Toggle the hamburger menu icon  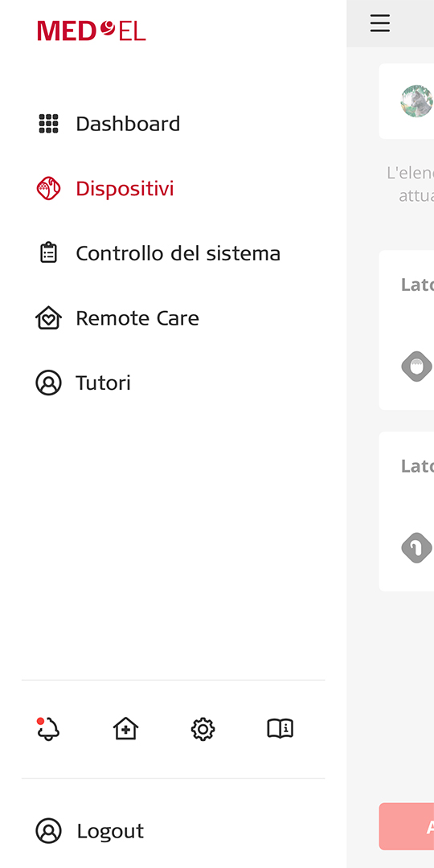click(x=379, y=23)
